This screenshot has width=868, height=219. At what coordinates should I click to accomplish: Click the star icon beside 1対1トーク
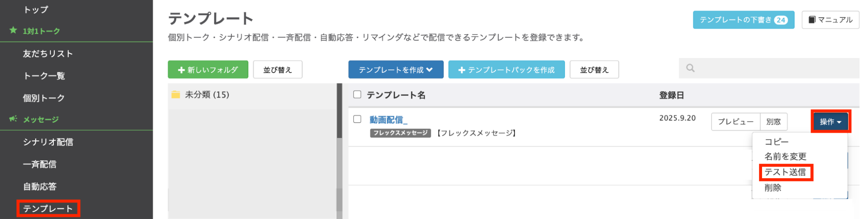pos(13,30)
